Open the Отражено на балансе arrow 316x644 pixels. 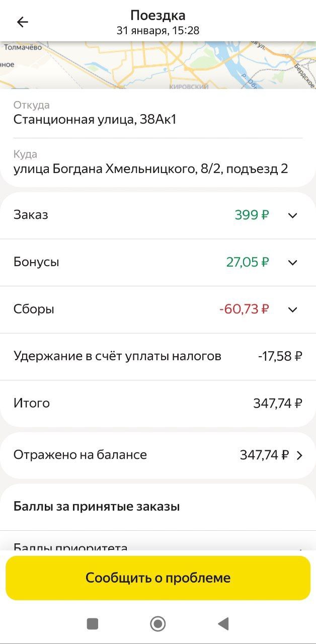pos(299,455)
